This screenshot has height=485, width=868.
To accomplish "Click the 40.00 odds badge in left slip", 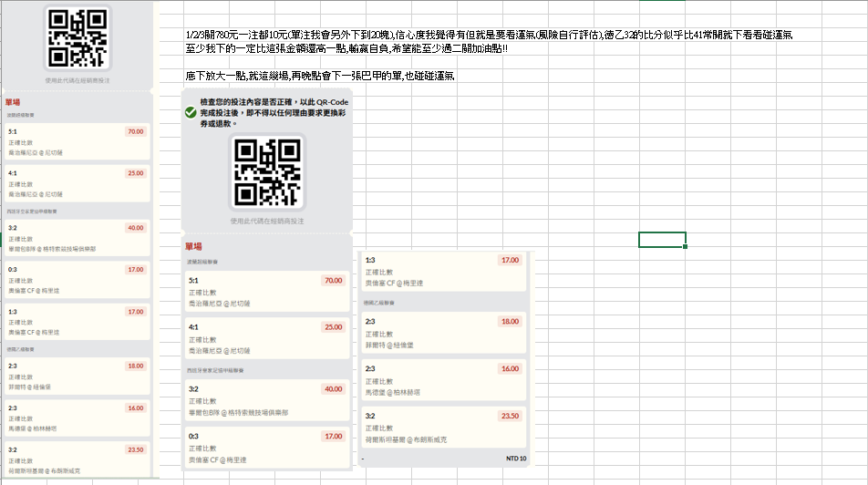I will [136, 228].
